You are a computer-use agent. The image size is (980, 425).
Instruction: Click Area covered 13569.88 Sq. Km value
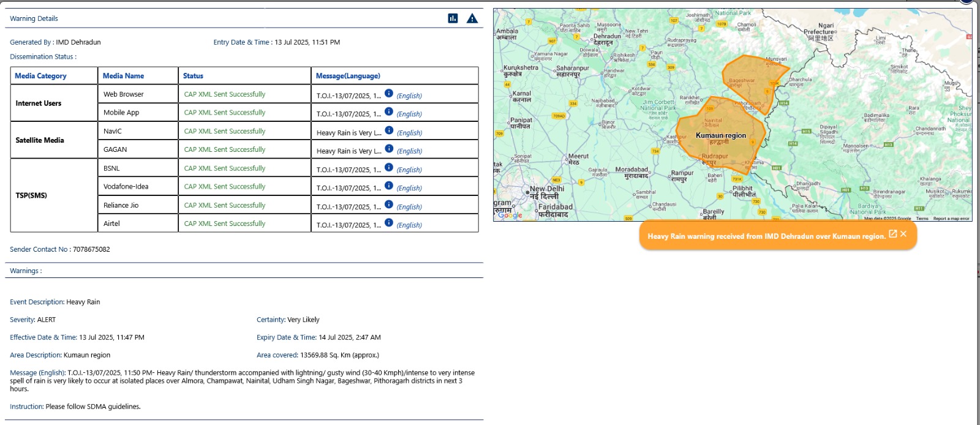click(339, 355)
